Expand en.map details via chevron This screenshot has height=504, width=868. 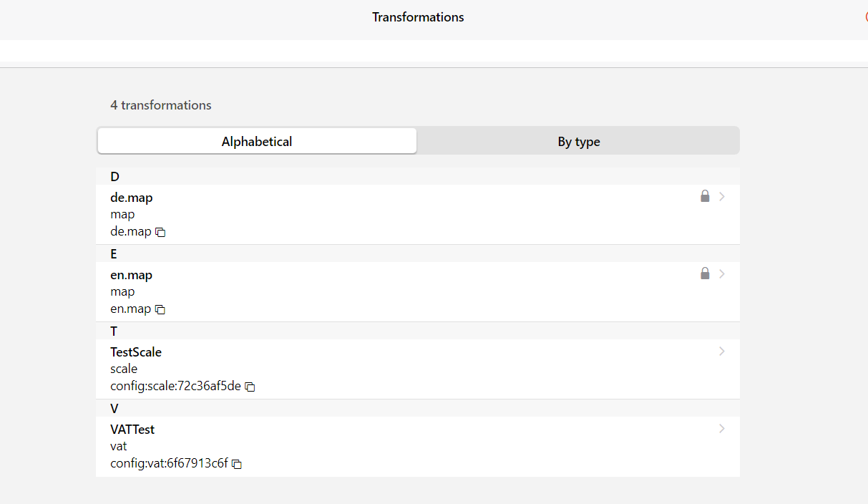[722, 273]
